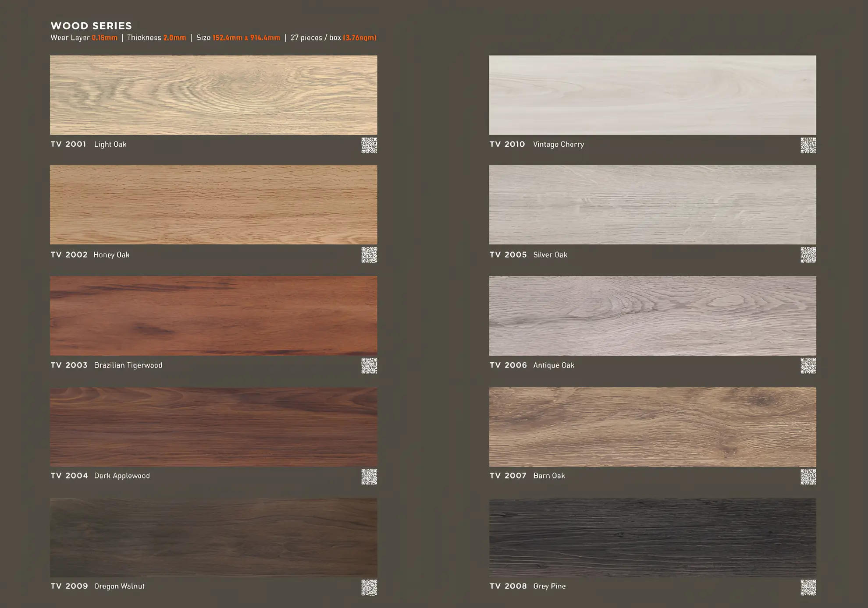Click the product code TV 2007
Image resolution: width=868 pixels, height=608 pixels.
508,475
